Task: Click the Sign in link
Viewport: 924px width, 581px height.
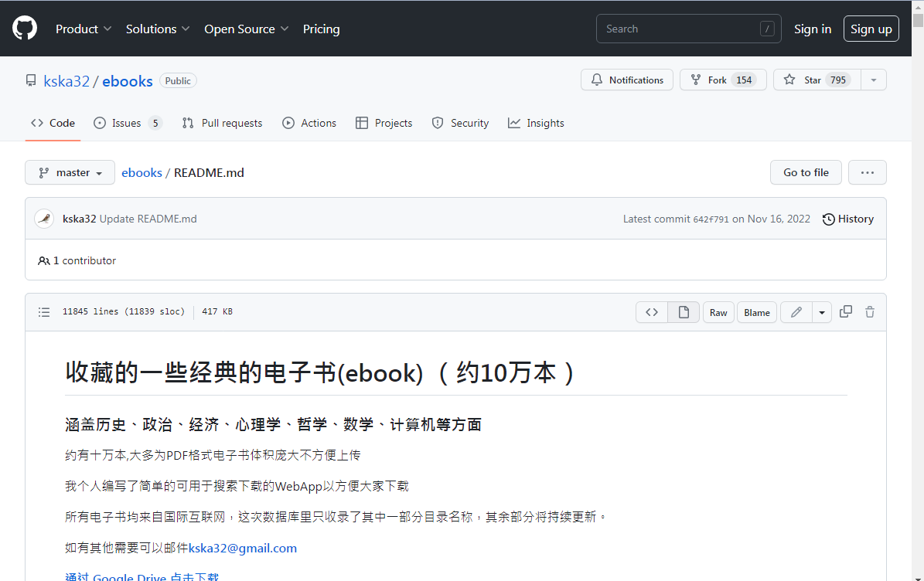Action: coord(813,29)
